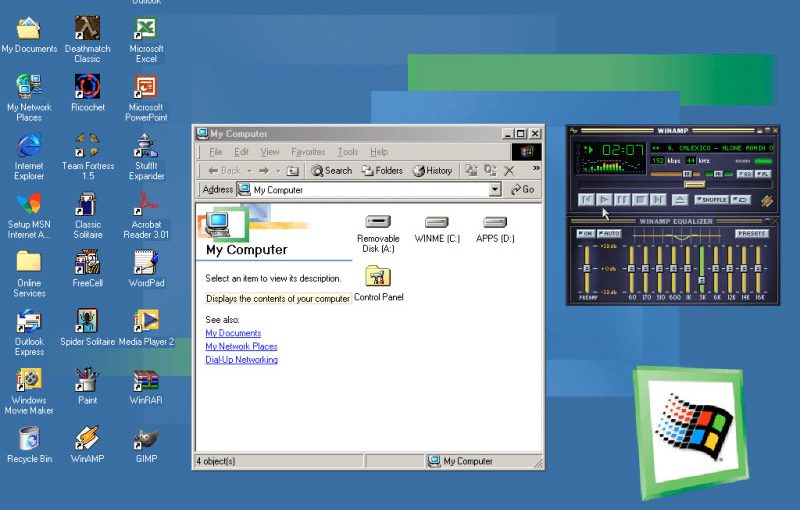Toggle the equalizer AUTO button
The width and height of the screenshot is (800, 510).
(x=609, y=234)
